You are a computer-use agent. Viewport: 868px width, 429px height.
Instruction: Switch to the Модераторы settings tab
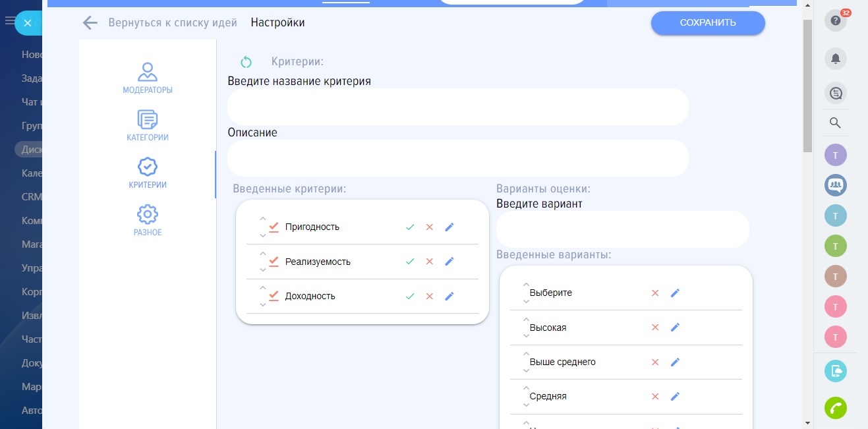[x=148, y=78]
